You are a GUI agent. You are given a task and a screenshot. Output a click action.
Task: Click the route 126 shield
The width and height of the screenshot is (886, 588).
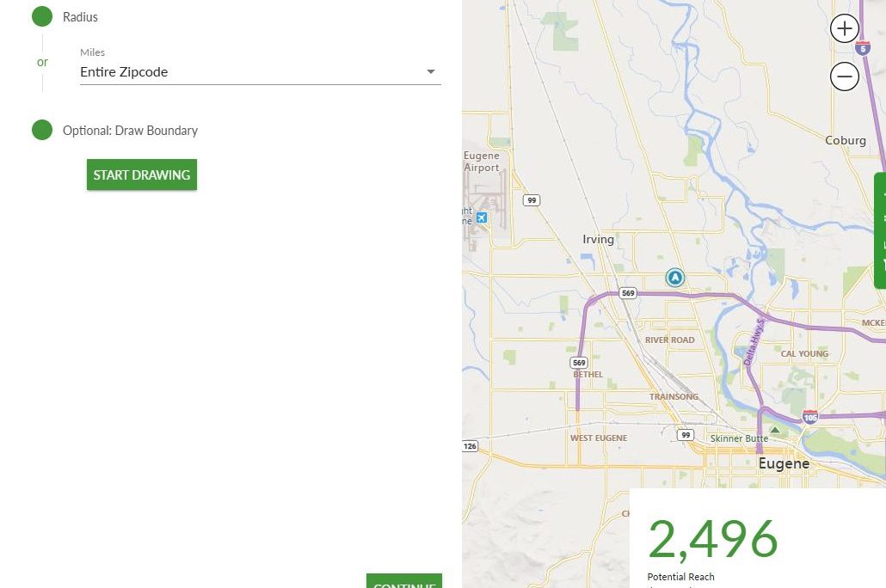[x=471, y=446]
